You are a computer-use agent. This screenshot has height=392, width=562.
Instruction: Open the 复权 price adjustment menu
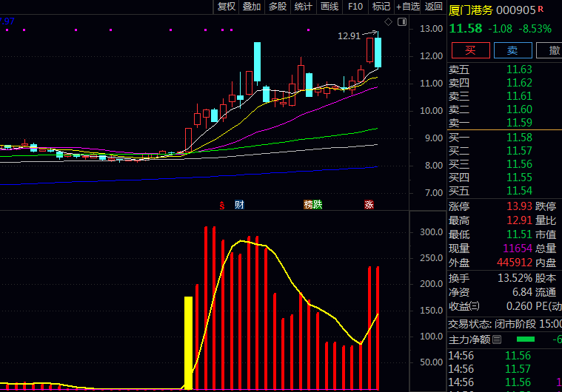227,7
